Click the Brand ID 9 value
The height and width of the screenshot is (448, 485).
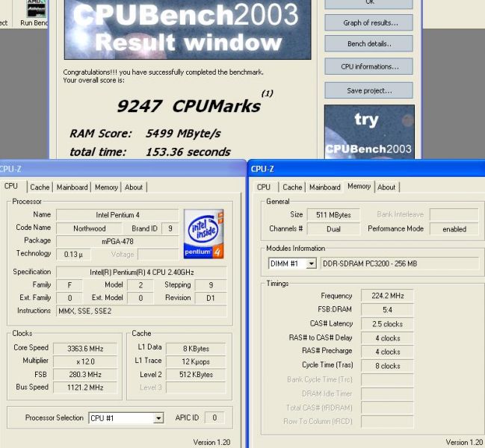[170, 228]
